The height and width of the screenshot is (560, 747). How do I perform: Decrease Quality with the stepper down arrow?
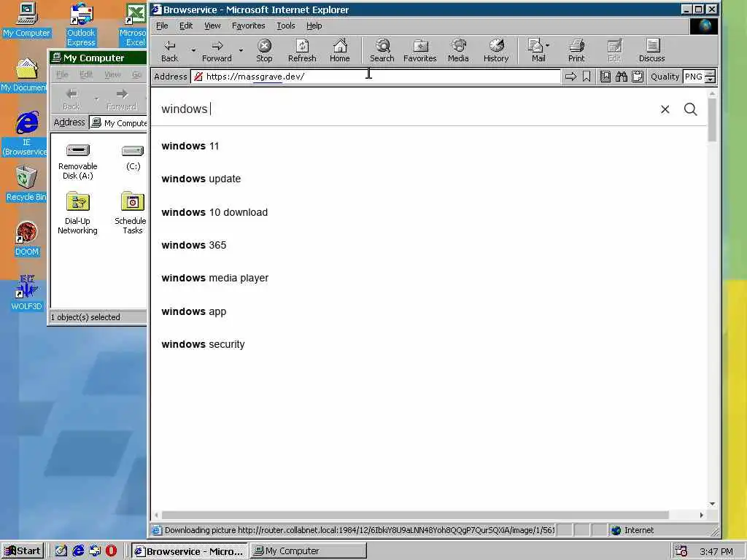(710, 79)
